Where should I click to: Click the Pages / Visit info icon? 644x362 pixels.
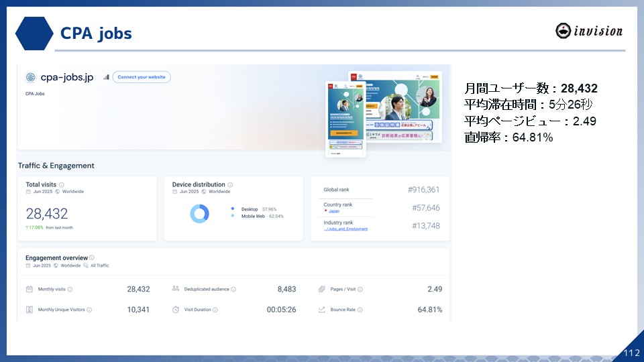coord(360,290)
